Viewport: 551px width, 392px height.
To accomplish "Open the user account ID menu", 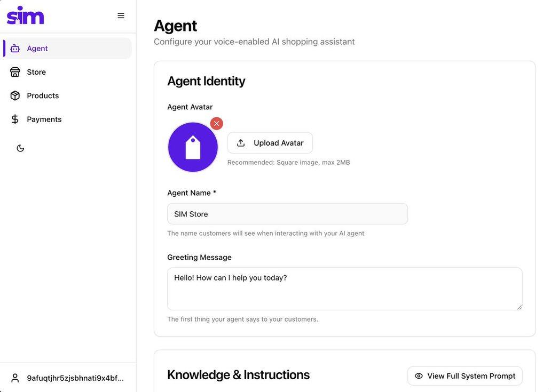I will (75, 378).
